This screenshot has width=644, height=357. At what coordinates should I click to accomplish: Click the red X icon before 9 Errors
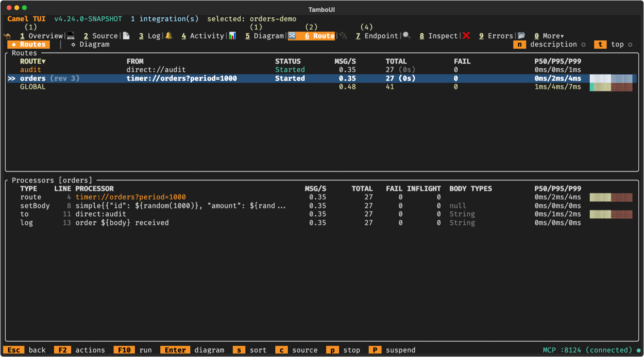(466, 36)
